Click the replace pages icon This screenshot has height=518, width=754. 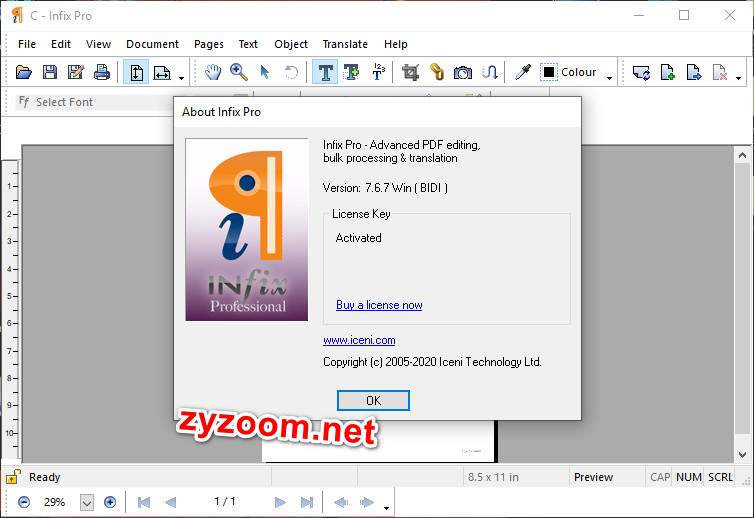pyautogui.click(x=641, y=72)
